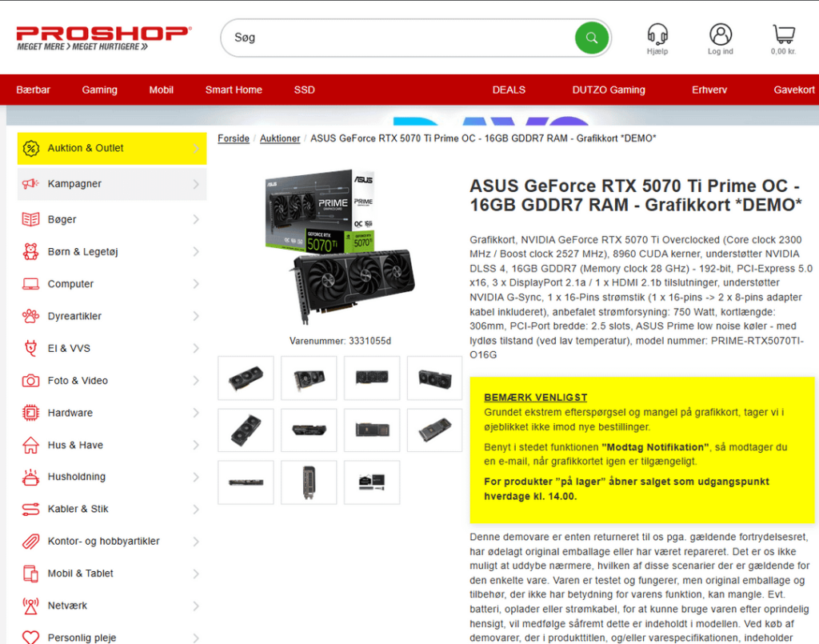Select the third gallery thumbnail, straight-on fans view
The width and height of the screenshot is (819, 644).
[x=372, y=378]
